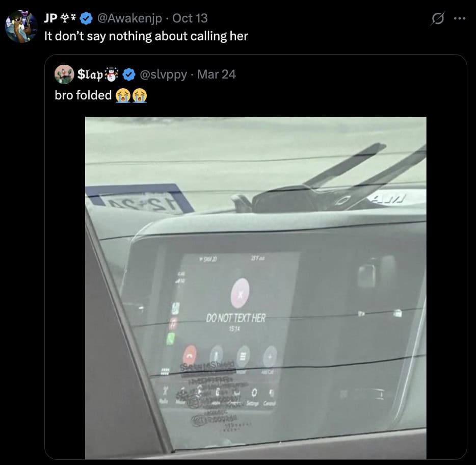Open the Grok slashed-circle icon

pos(437,19)
